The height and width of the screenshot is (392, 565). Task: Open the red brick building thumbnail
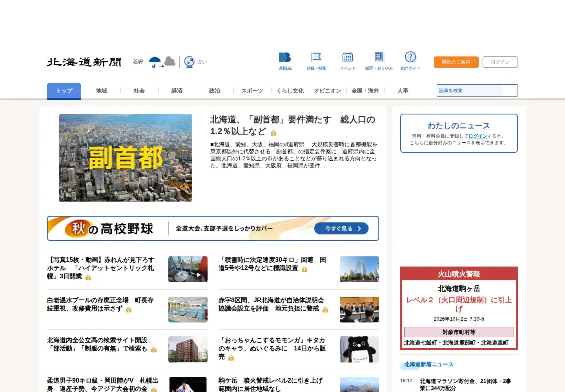188,349
